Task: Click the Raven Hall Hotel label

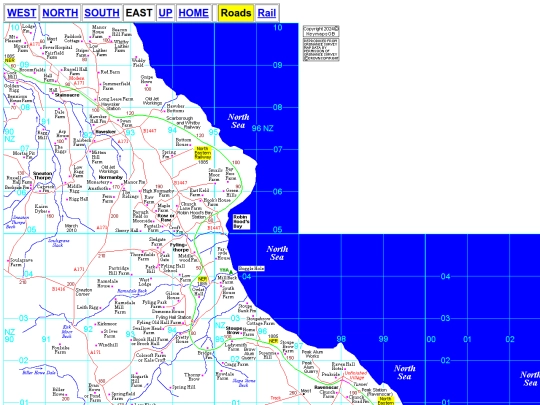Action: click(343, 366)
